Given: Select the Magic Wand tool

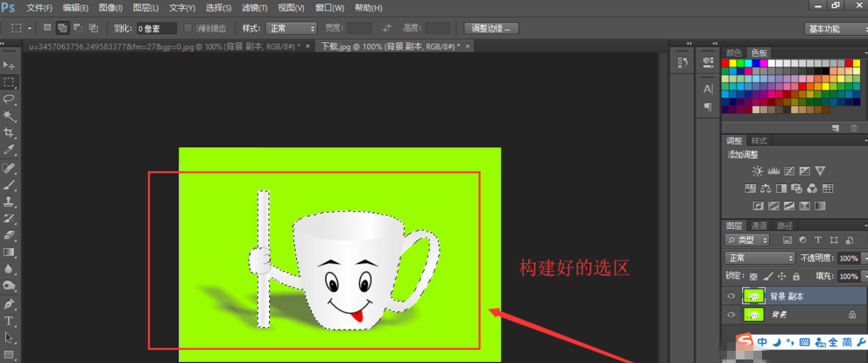Looking at the screenshot, I should tap(9, 116).
